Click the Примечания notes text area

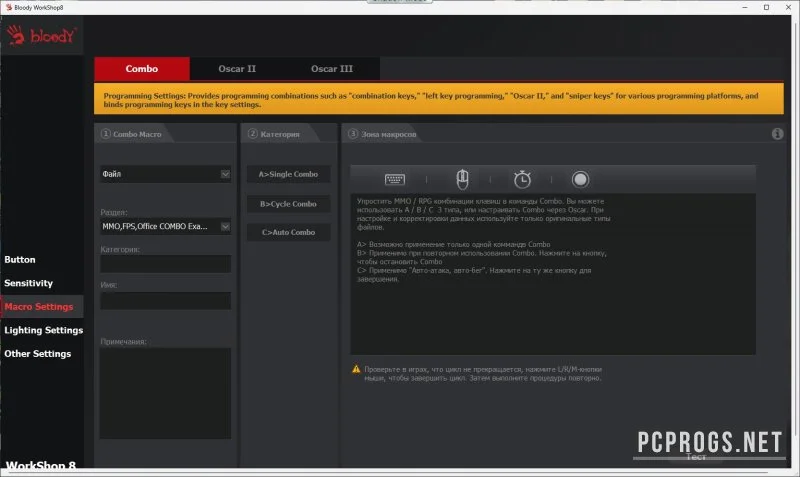[x=165, y=393]
